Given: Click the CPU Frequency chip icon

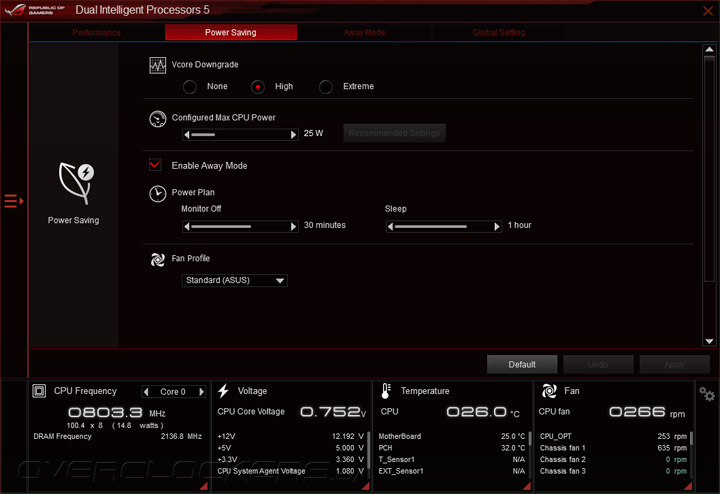Looking at the screenshot, I should [x=39, y=391].
